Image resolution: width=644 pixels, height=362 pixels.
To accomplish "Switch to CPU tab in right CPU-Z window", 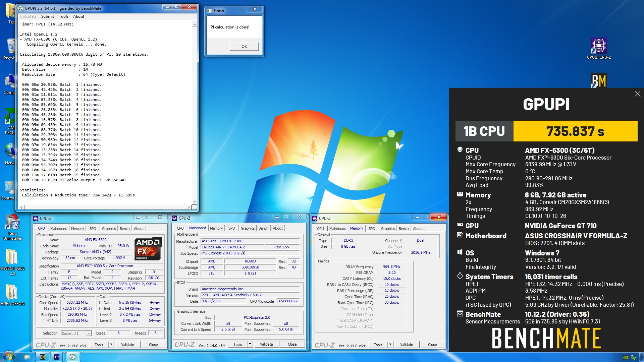I will pos(320,229).
